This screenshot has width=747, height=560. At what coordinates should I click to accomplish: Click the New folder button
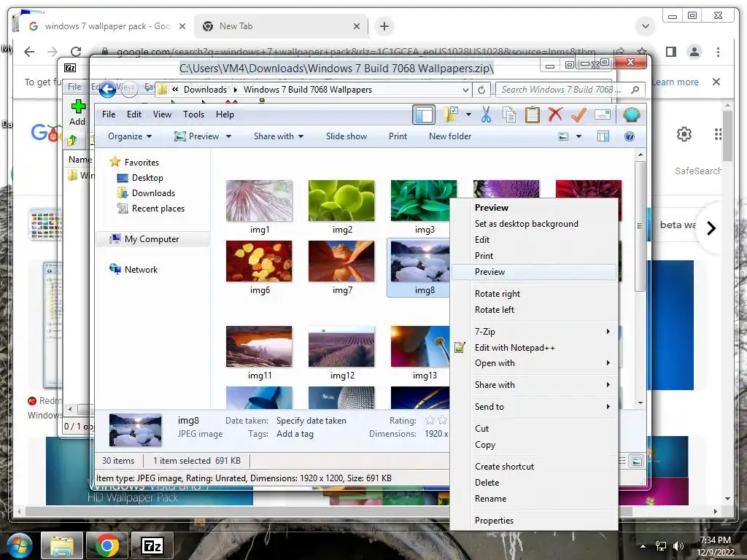[x=449, y=136]
